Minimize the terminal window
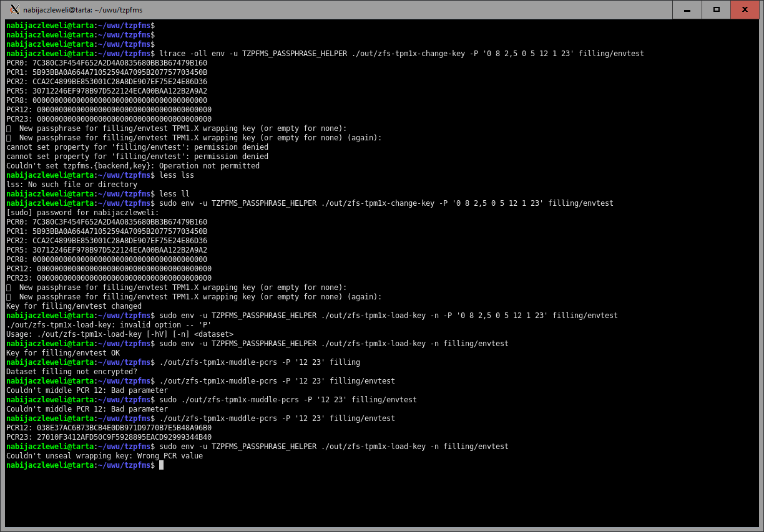Screen dimensions: 764x532 (x=687, y=9)
